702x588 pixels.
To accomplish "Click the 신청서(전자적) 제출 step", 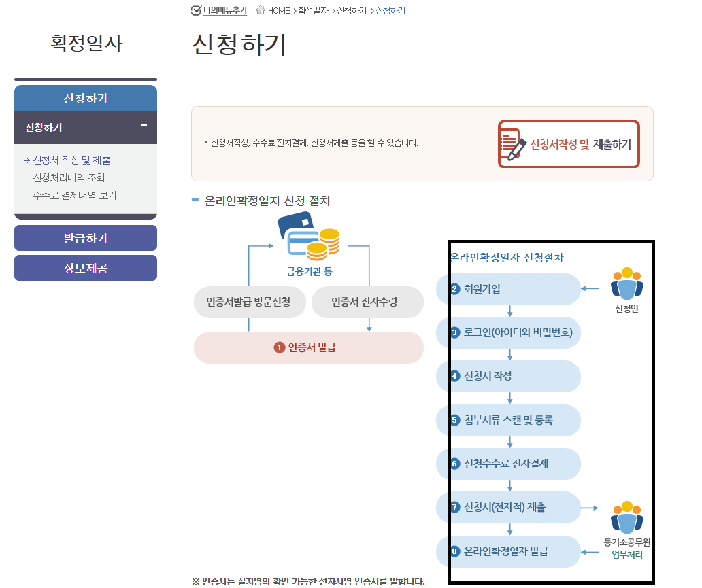I will pos(508,507).
